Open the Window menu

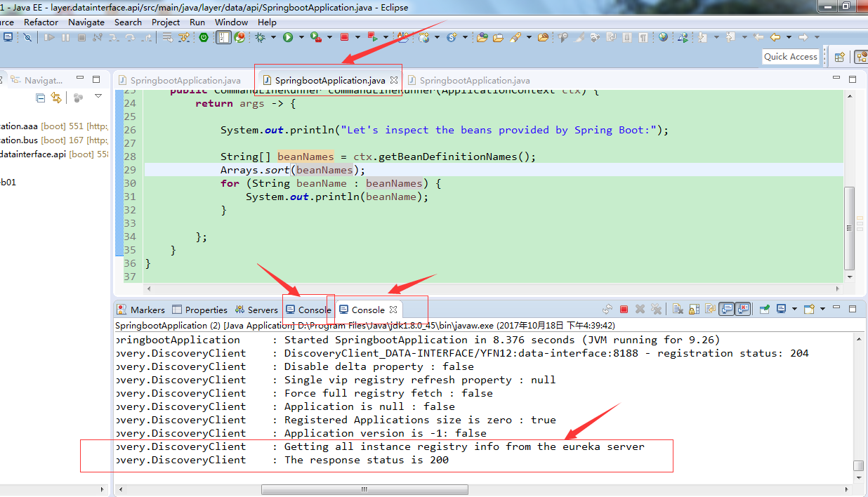pos(231,22)
